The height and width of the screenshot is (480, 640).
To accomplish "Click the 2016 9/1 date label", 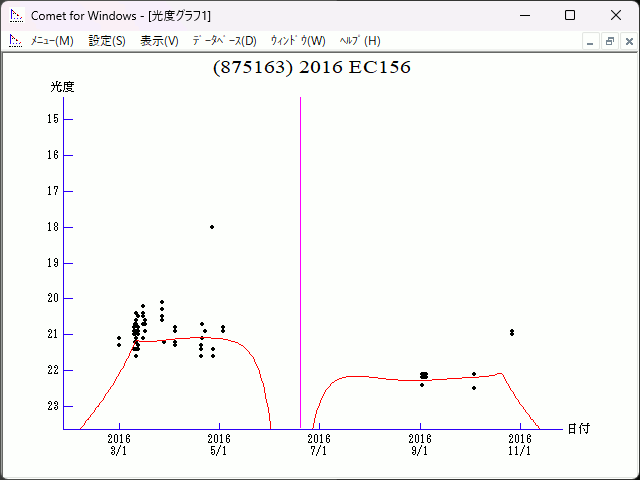I will click(x=420, y=445).
